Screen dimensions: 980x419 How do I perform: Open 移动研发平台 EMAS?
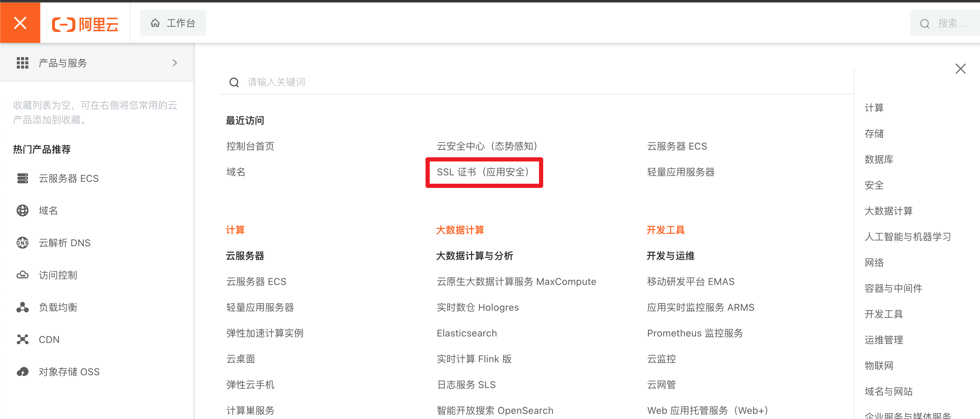point(691,281)
